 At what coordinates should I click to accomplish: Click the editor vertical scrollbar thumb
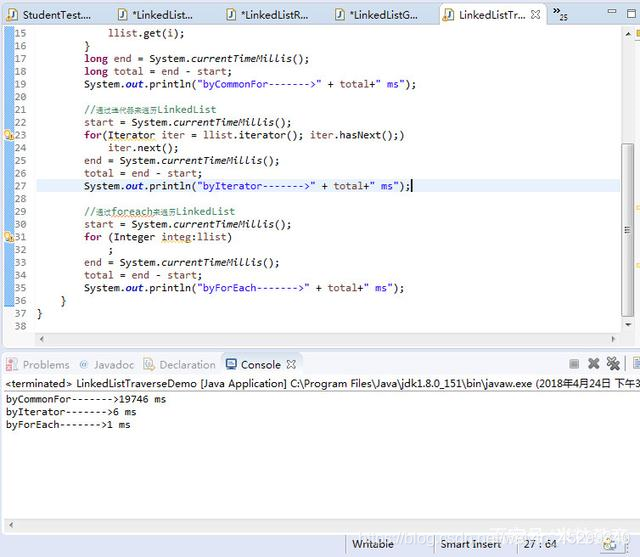point(628,230)
